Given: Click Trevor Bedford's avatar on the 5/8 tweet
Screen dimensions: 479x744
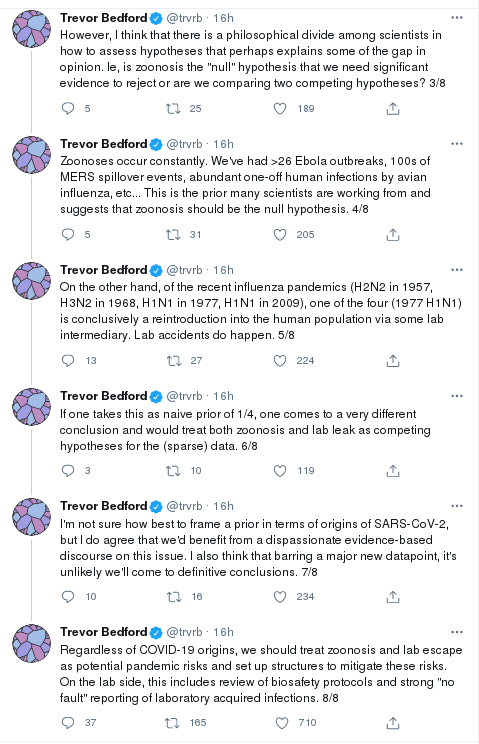Looking at the screenshot, I should (x=31, y=281).
